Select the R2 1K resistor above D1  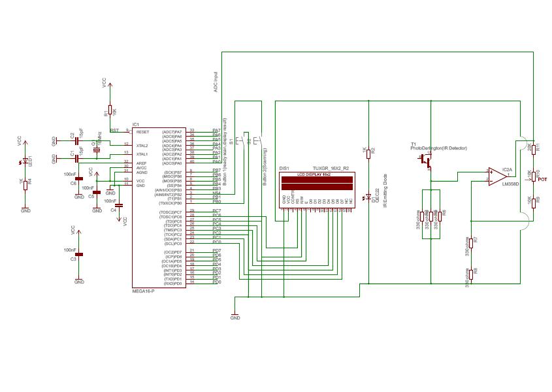[368, 152]
